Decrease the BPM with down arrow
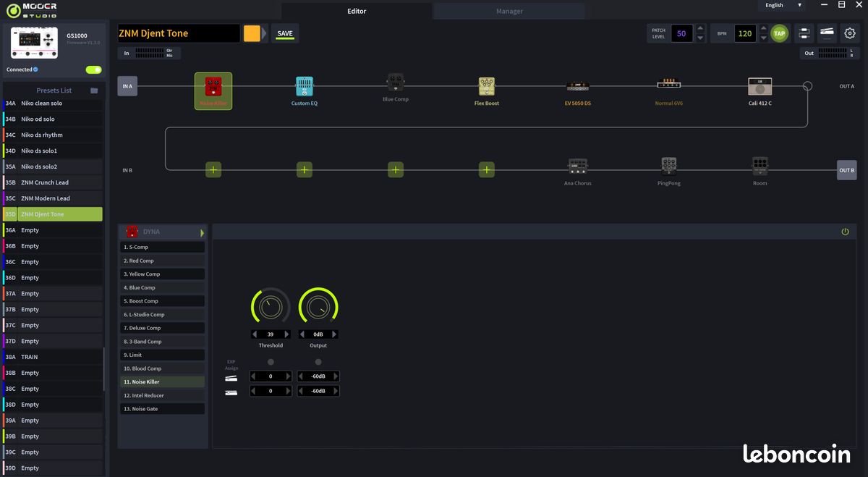Viewport: 868px width, 477px height. (764, 38)
